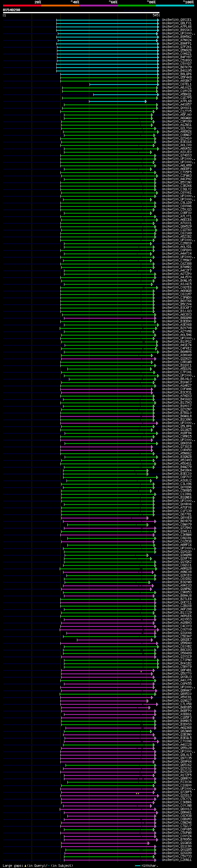The image size is (197, 868).
Task: Open the UniRef100_Q9SIE1 hit label
Action: point(176,20)
